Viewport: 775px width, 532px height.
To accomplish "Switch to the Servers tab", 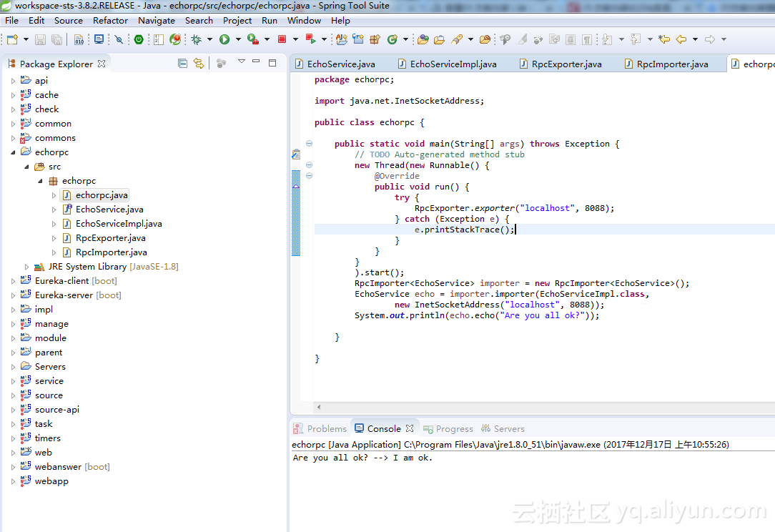I will click(503, 428).
